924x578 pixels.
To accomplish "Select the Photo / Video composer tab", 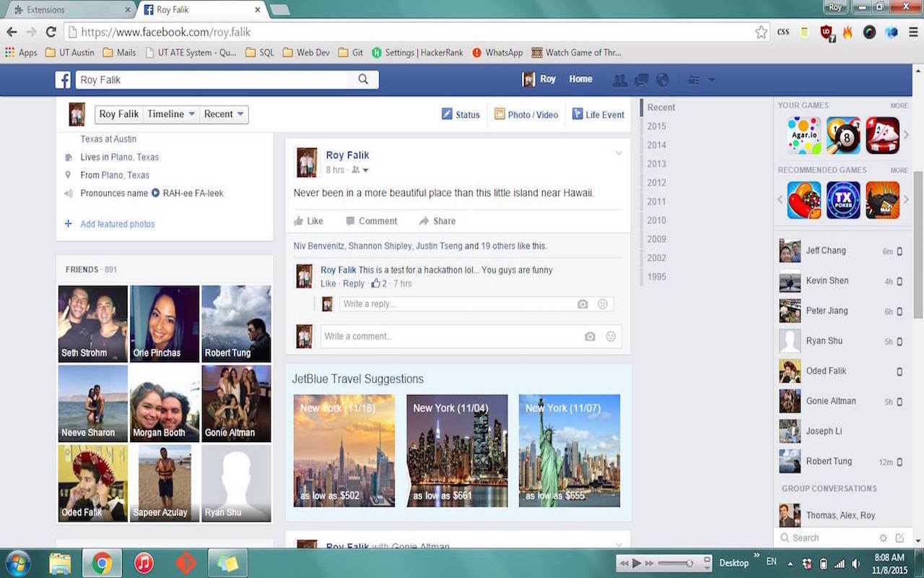I will pyautogui.click(x=526, y=114).
